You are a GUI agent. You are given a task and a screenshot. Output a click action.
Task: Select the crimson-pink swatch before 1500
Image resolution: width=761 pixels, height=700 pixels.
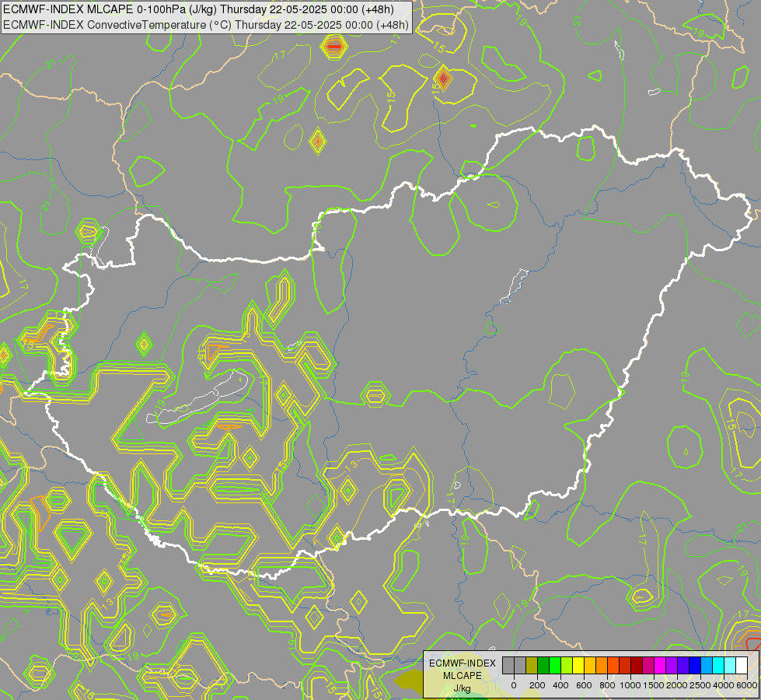coord(648,666)
